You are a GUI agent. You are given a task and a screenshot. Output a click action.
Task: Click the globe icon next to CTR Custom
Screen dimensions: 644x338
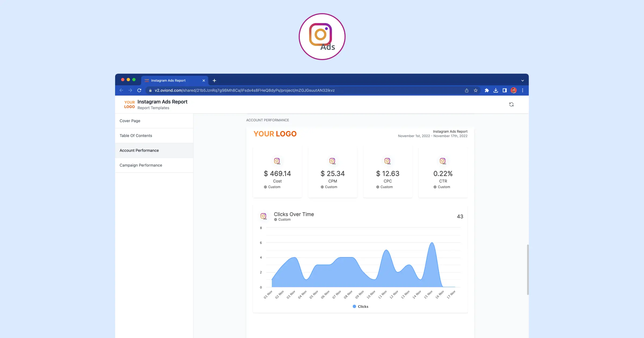pos(435,187)
